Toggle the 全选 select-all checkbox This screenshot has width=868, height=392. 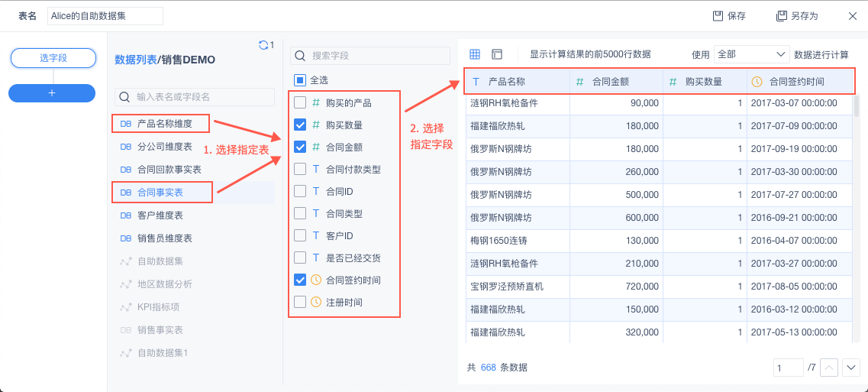point(300,79)
